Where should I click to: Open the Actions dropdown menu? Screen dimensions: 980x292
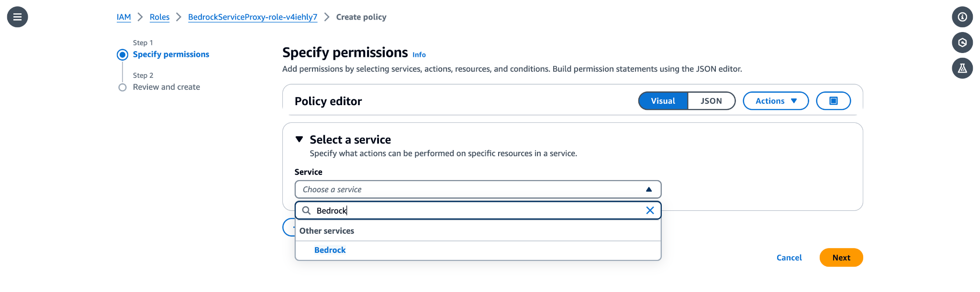click(775, 101)
